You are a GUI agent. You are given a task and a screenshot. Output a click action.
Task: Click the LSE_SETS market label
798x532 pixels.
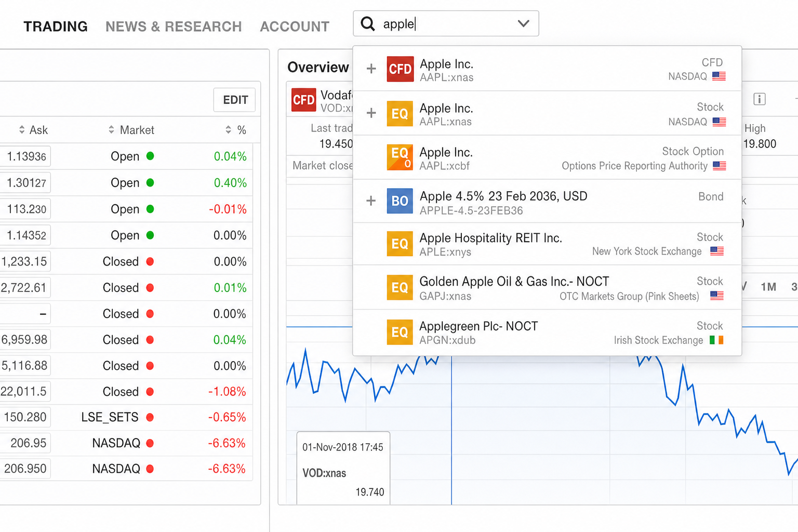tap(110, 417)
